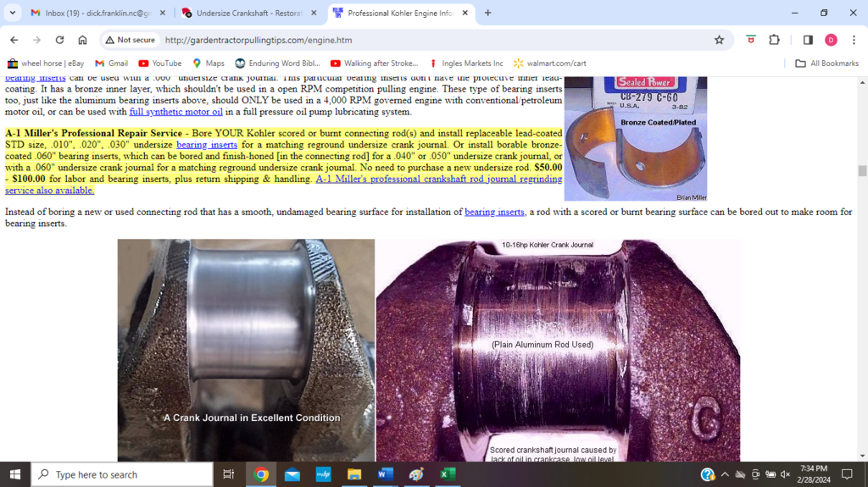Reload the current page
868x487 pixels.
[x=59, y=40]
